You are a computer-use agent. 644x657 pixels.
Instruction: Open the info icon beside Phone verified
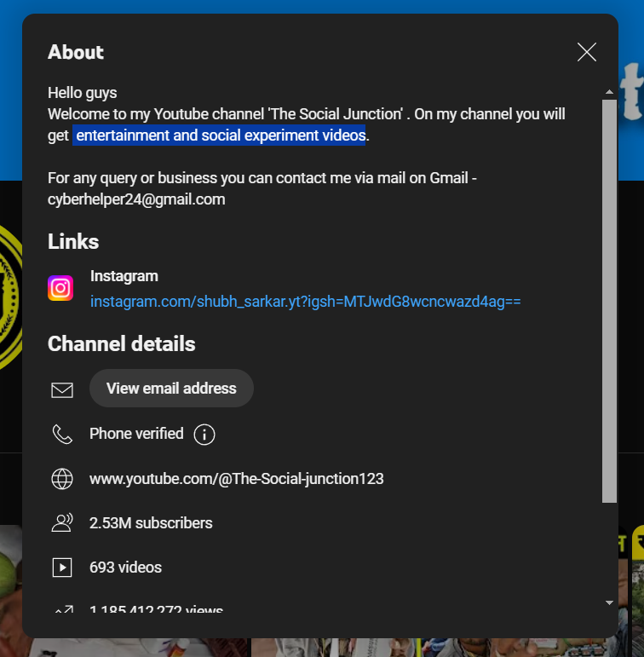click(204, 435)
